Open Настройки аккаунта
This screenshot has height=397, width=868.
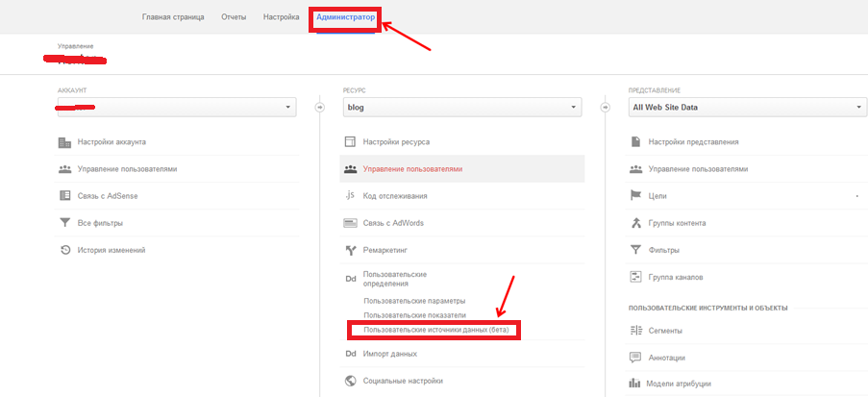(112, 142)
